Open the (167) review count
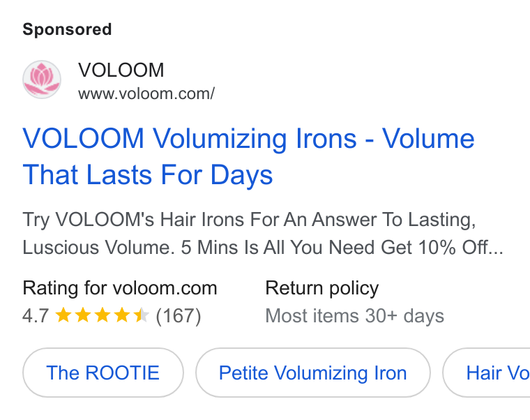 click(179, 316)
